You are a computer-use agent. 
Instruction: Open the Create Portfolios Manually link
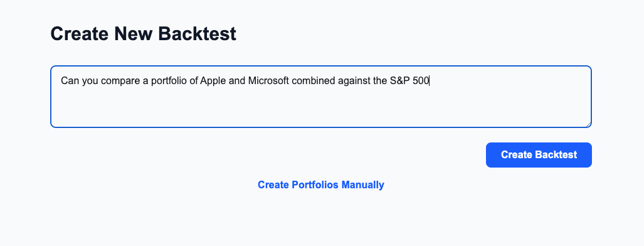(x=321, y=184)
